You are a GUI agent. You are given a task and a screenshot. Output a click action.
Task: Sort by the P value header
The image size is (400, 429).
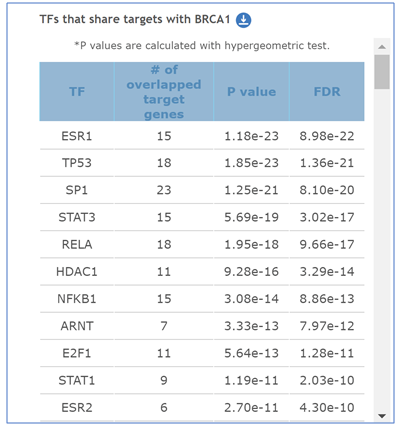tap(251, 92)
